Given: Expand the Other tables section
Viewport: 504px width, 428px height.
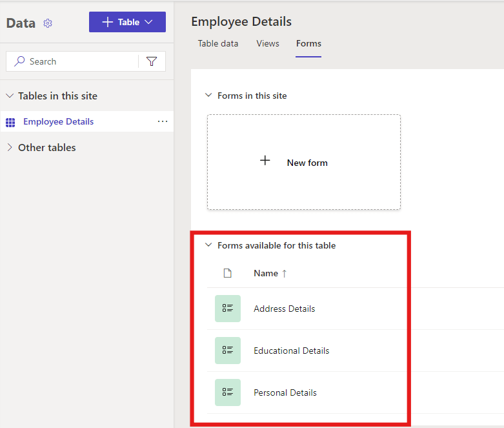Looking at the screenshot, I should pyautogui.click(x=10, y=147).
